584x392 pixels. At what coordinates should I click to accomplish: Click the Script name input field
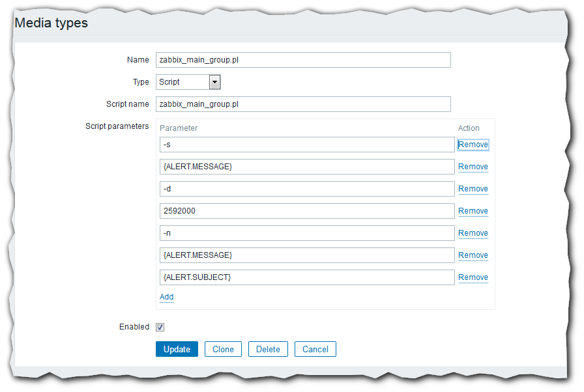303,104
